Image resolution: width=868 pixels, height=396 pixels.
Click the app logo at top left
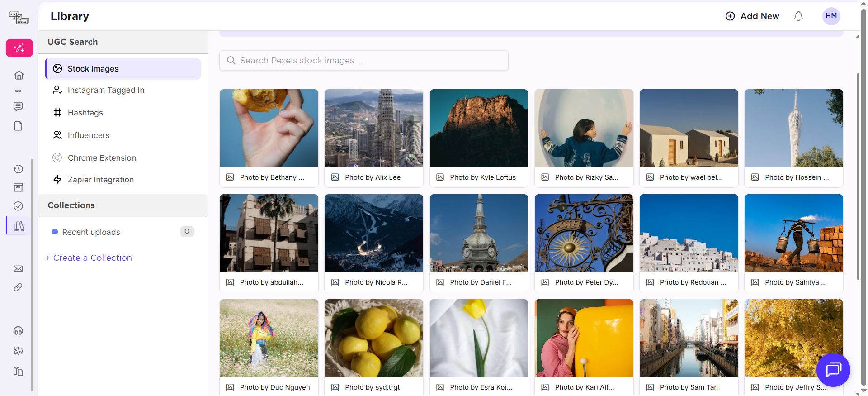tap(19, 17)
